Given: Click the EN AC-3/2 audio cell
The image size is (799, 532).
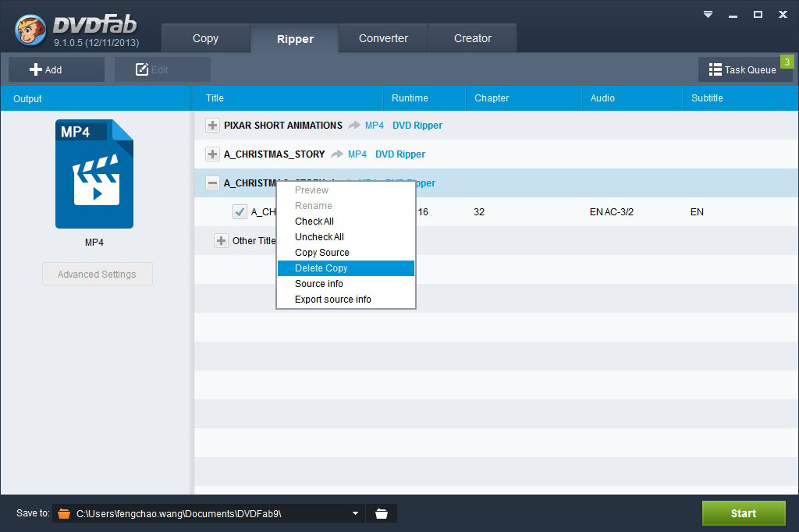Looking at the screenshot, I should coord(612,212).
